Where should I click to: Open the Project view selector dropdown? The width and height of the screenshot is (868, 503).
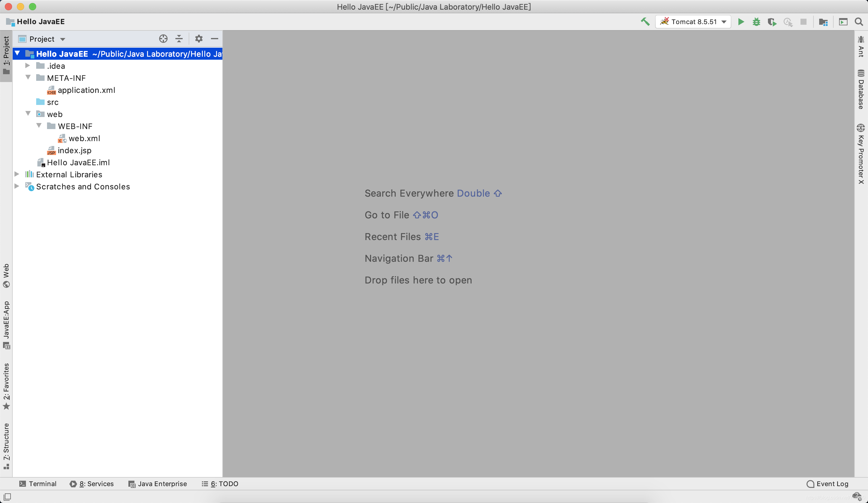tap(42, 39)
